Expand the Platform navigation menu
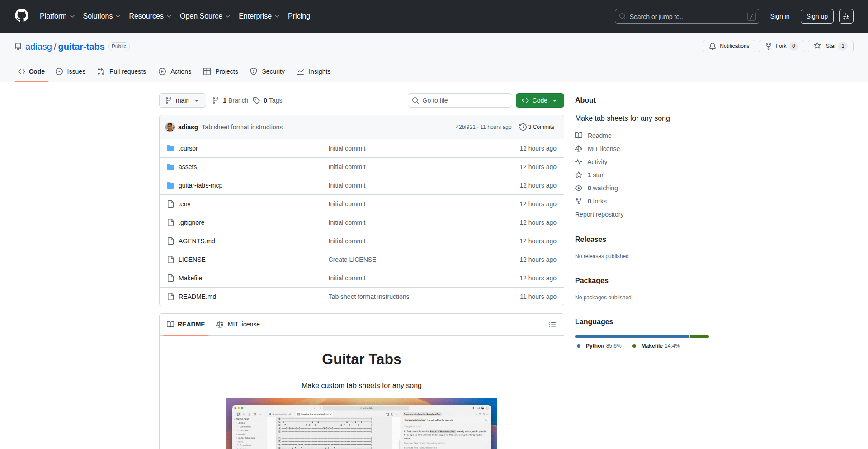This screenshot has width=868, height=449. pos(57,16)
